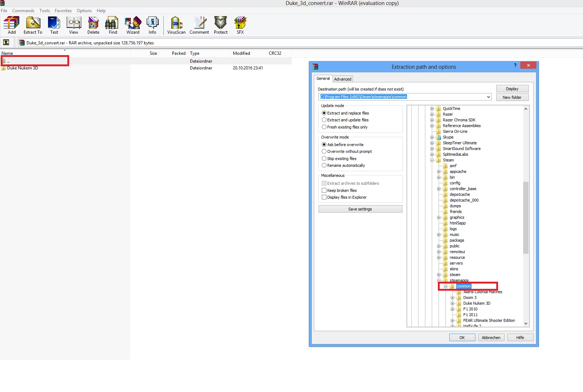The image size is (583, 392).
Task: Select the F1 2010 folder in the tree
Action: (470, 309)
